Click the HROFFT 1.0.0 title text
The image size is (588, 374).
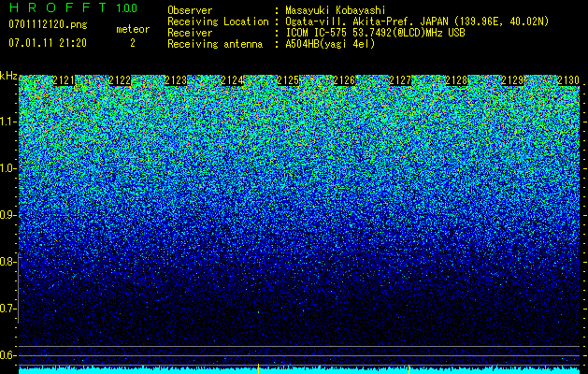[73, 7]
